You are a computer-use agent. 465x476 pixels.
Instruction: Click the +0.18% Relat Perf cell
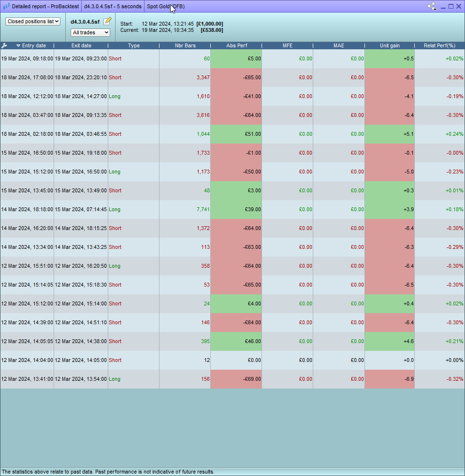(439, 209)
